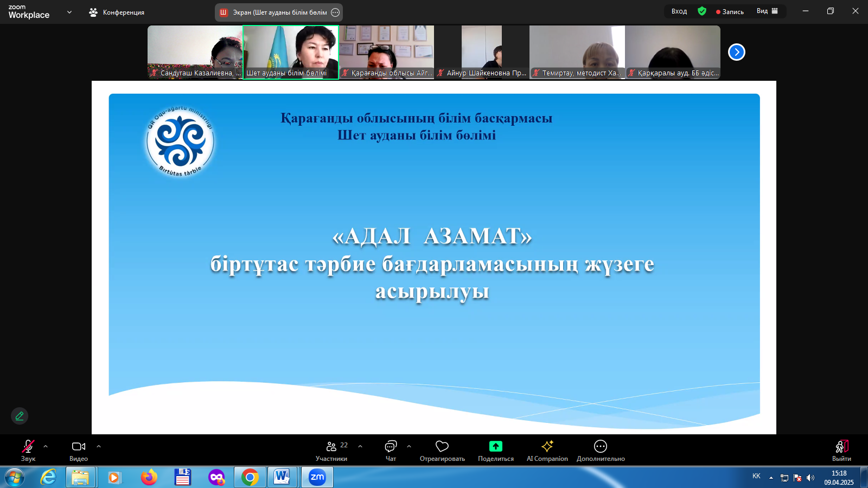This screenshot has width=868, height=488.
Task: Open Google Chrome from the taskbar
Action: [x=250, y=477]
